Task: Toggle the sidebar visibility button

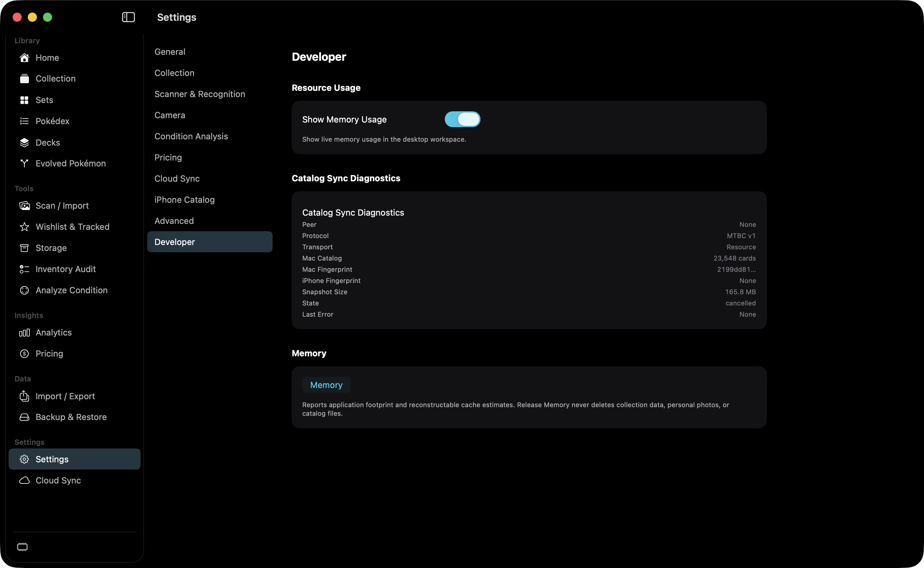Action: 128,17
